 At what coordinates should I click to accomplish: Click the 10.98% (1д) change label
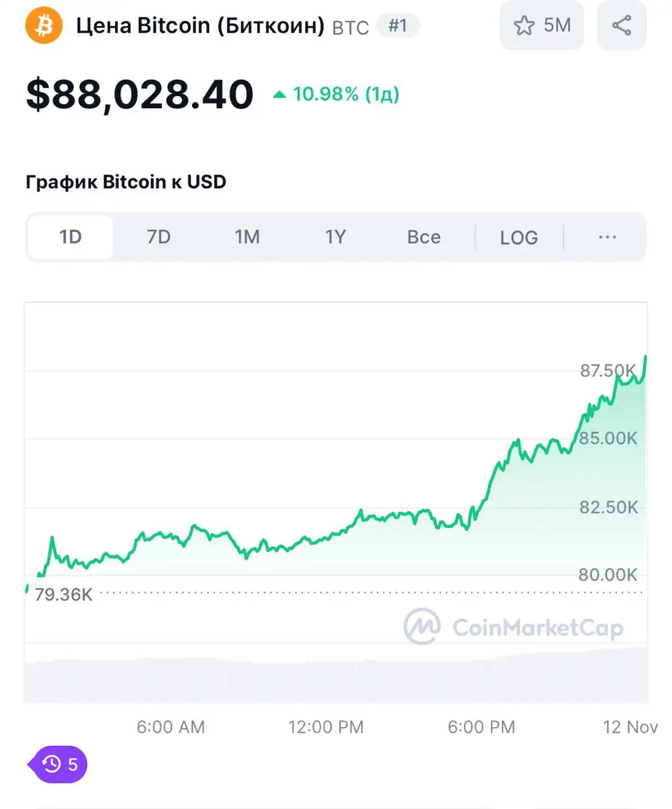click(346, 94)
